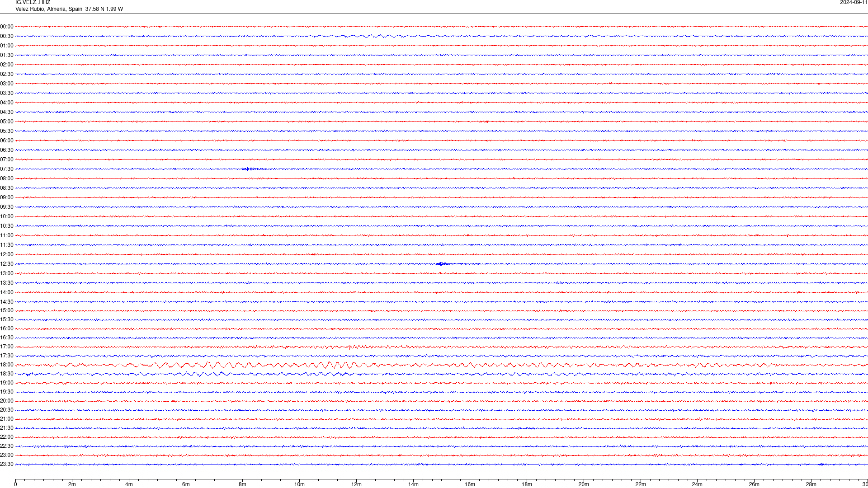Click the 28m tick on the time axis
This screenshot has width=868, height=488.
[x=811, y=484]
